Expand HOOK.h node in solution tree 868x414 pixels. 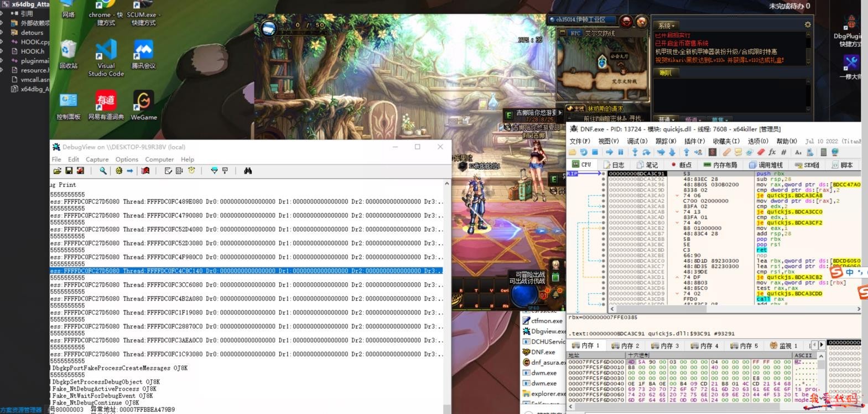(x=2, y=51)
